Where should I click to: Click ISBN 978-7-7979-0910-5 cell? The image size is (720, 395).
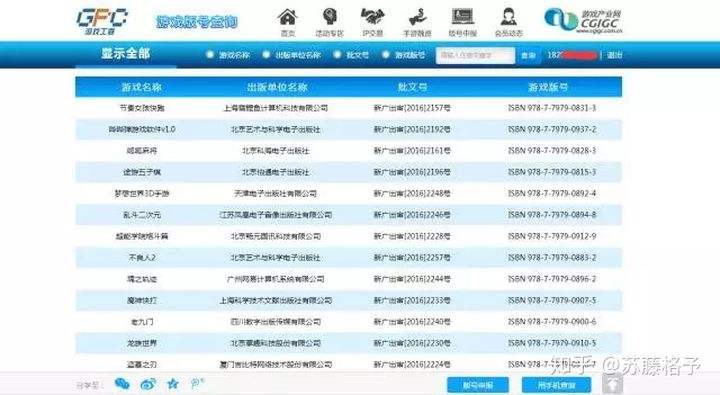[552, 343]
